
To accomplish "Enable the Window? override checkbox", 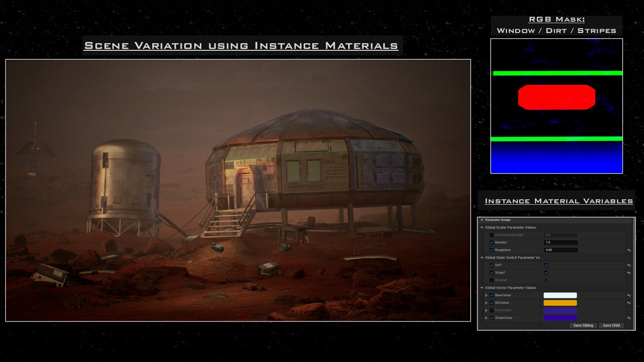I will coord(492,280).
